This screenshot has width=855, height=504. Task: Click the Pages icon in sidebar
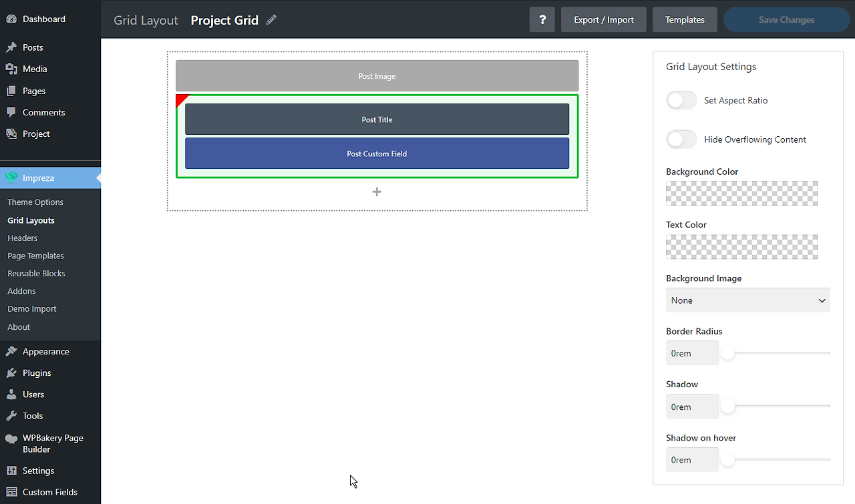tap(11, 91)
